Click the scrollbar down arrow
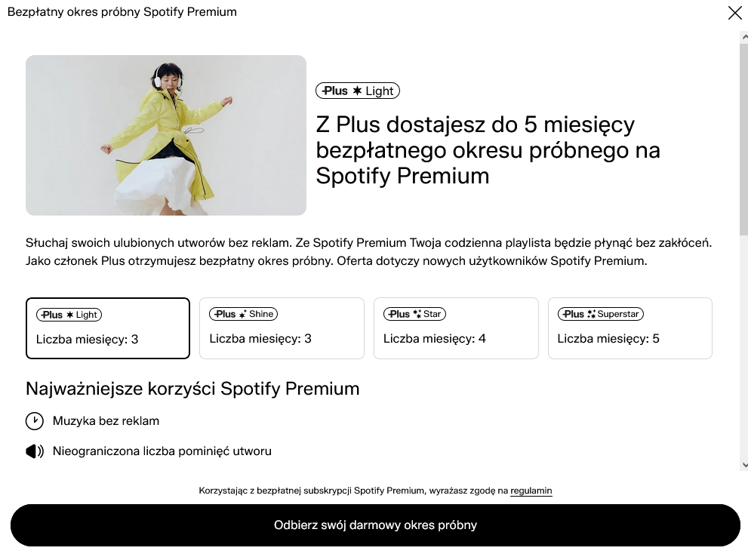 coord(744,465)
